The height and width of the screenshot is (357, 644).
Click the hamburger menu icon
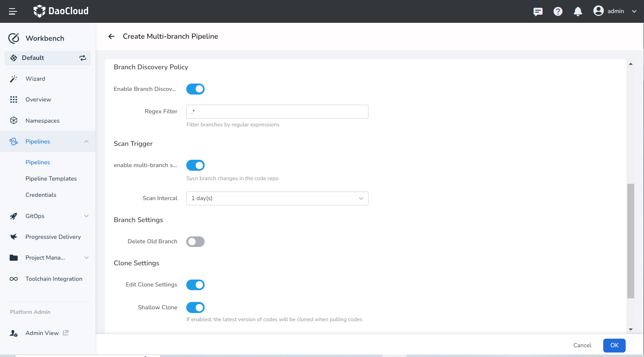click(x=13, y=11)
